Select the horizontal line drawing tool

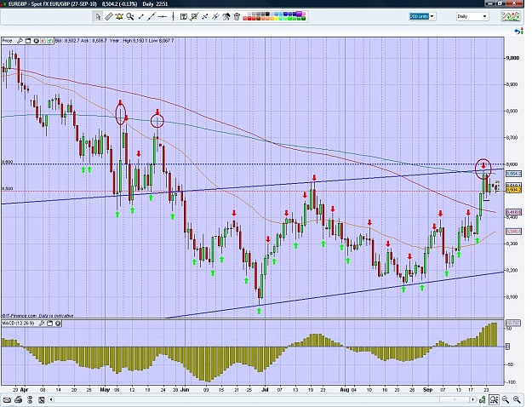tap(163, 16)
